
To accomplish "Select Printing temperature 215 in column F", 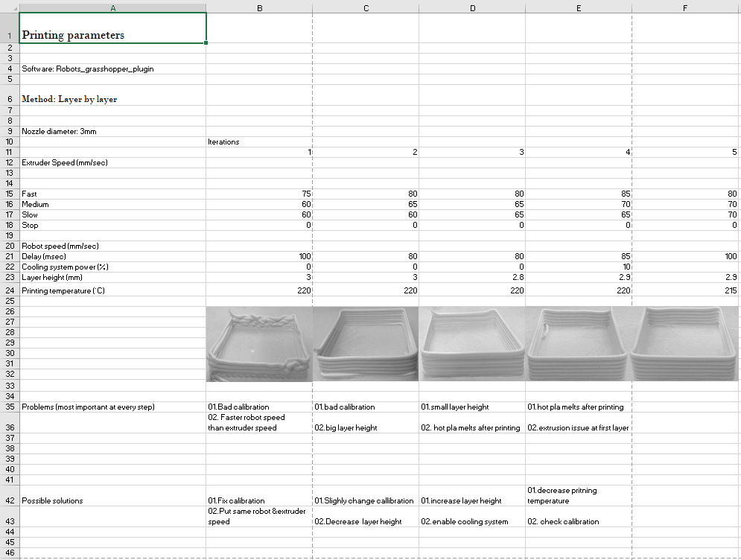I will (x=685, y=290).
